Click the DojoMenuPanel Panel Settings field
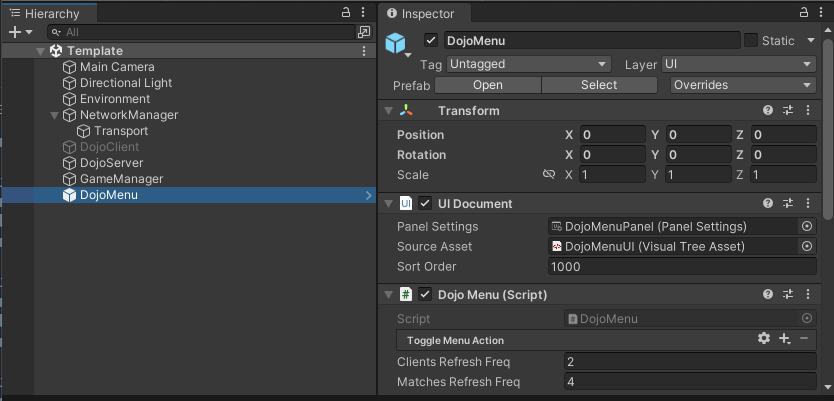834x401 pixels. 673,227
